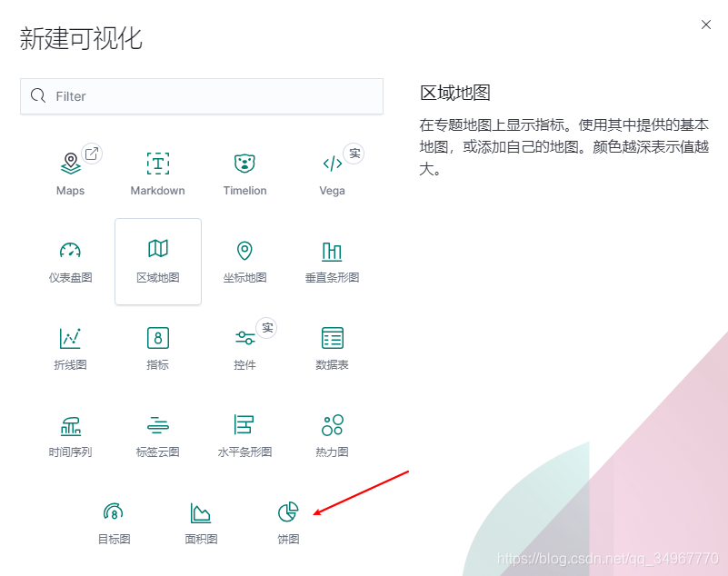Pick the 目标图 goal icon
The width and height of the screenshot is (728, 576).
114,511
